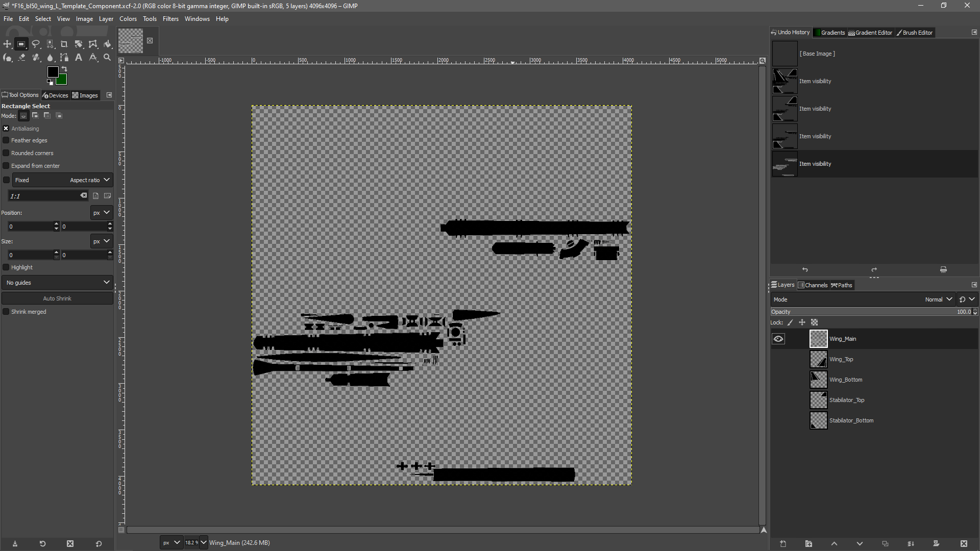This screenshot has width=980, height=551.
Task: Add a mask to the layer
Action: [936, 544]
